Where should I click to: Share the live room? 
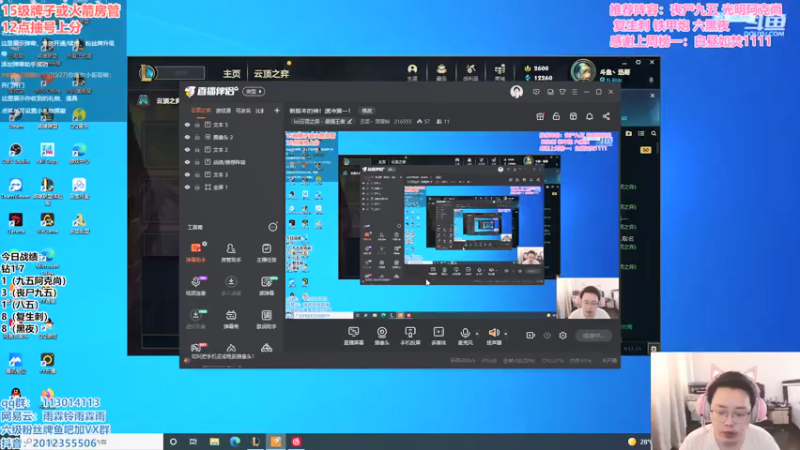pyautogui.click(x=606, y=116)
